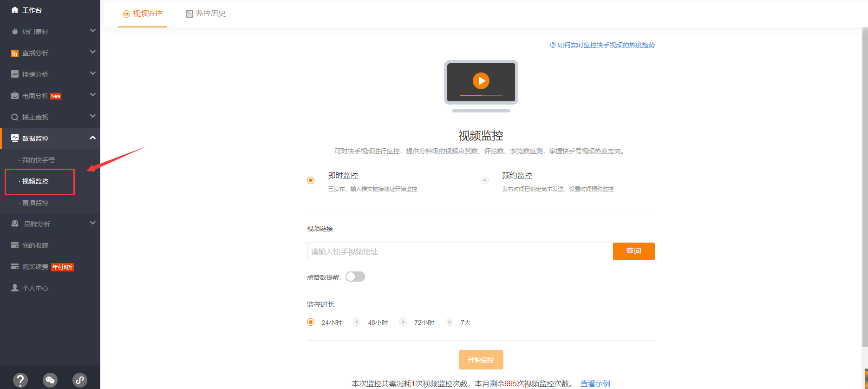Open 直播监控 in the sidebar submenu
The image size is (868, 389).
[35, 203]
